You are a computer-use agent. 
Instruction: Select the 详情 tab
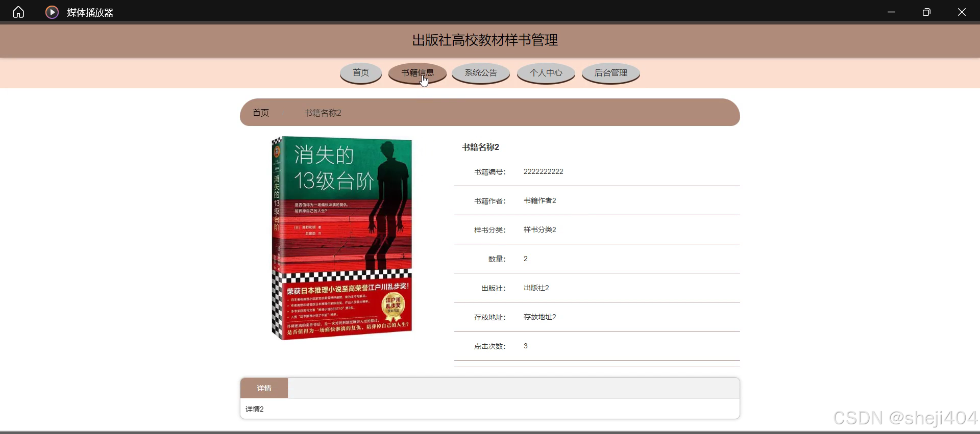click(264, 388)
